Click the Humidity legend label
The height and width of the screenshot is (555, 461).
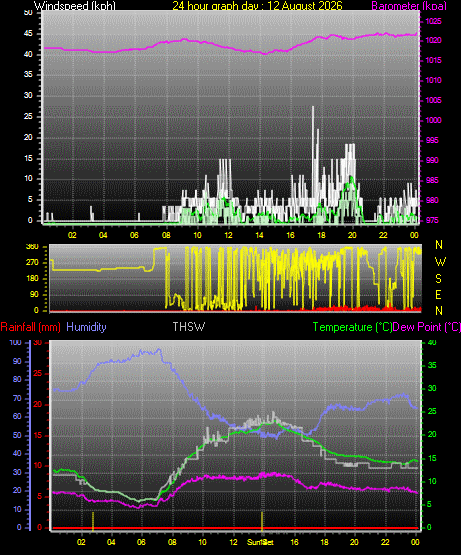[x=86, y=327]
